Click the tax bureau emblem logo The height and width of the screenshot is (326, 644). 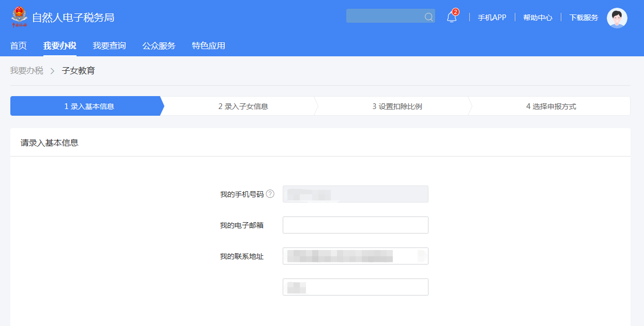tap(19, 17)
